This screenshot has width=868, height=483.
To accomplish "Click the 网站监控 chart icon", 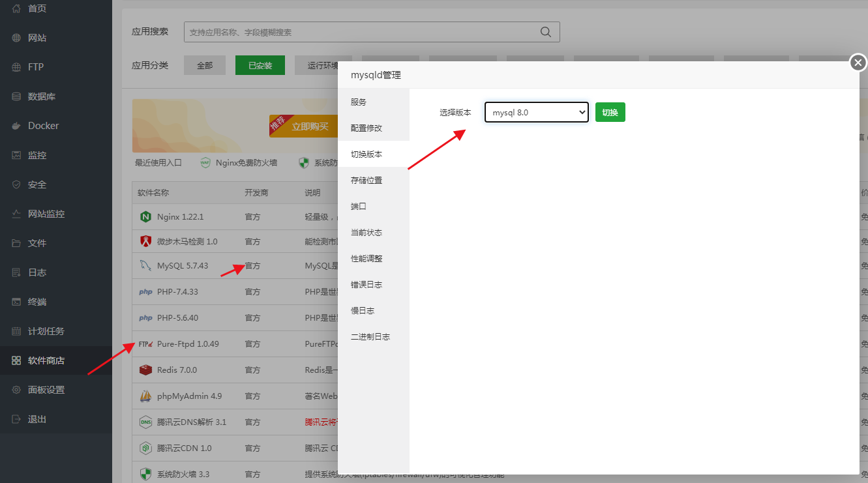I will [16, 214].
